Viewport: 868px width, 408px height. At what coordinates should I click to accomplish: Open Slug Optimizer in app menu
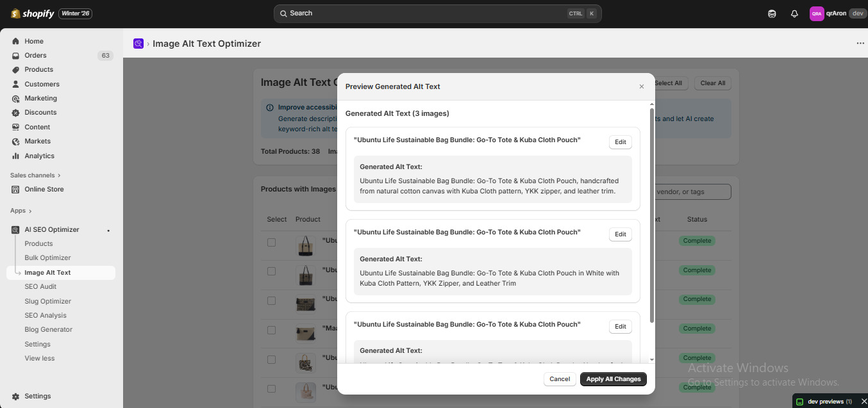pos(47,301)
